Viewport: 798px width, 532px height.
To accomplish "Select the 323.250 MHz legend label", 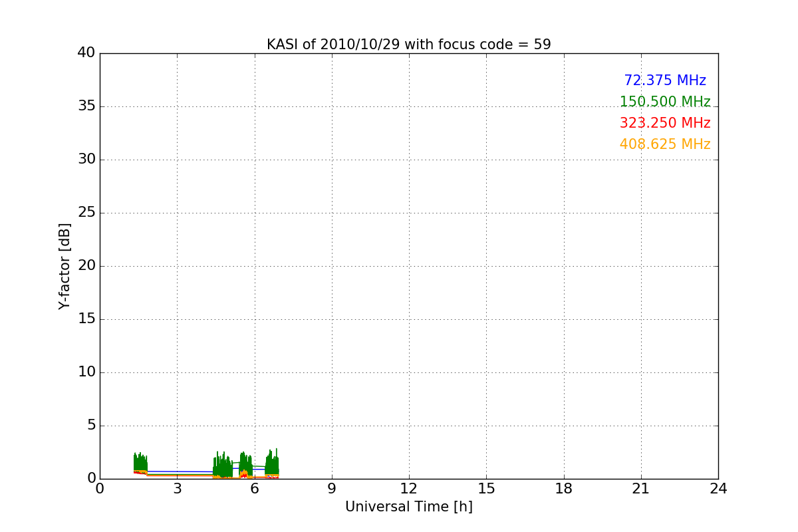I will pyautogui.click(x=665, y=123).
